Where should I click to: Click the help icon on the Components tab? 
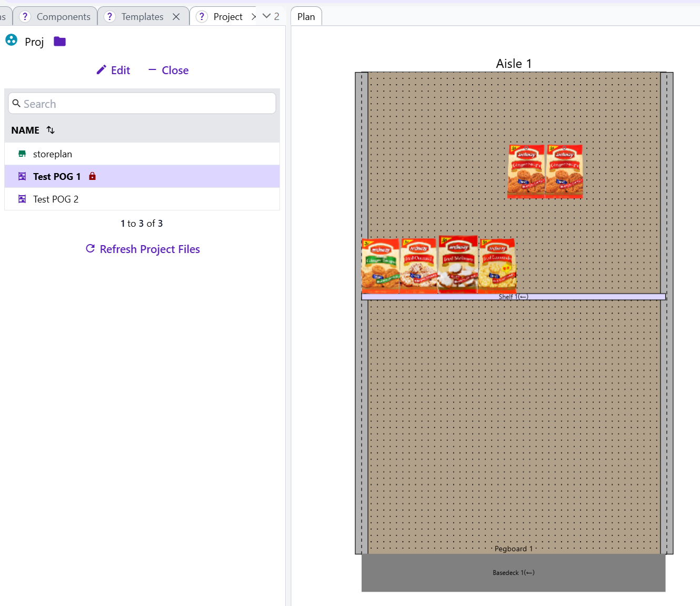(25, 17)
